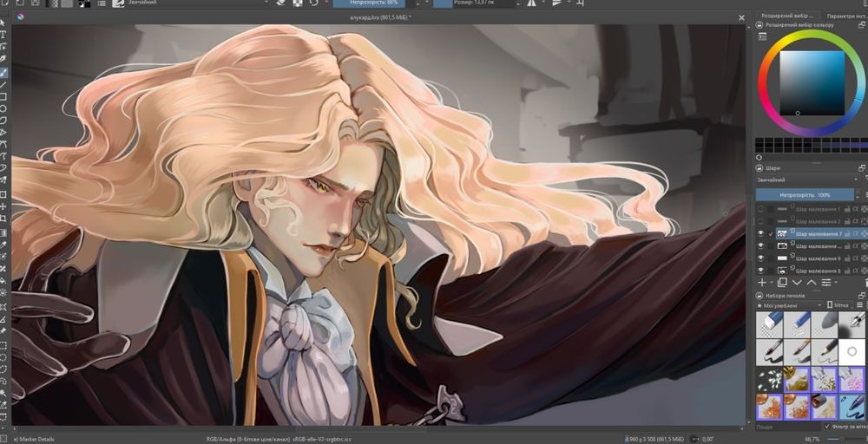Hide layer Шар малювання 9
The height and width of the screenshot is (444, 868).
click(x=760, y=258)
